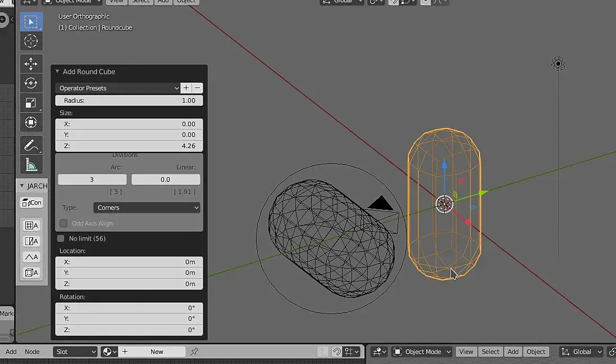This screenshot has width=616, height=364.
Task: Select the point light object in viewport
Action: [558, 63]
